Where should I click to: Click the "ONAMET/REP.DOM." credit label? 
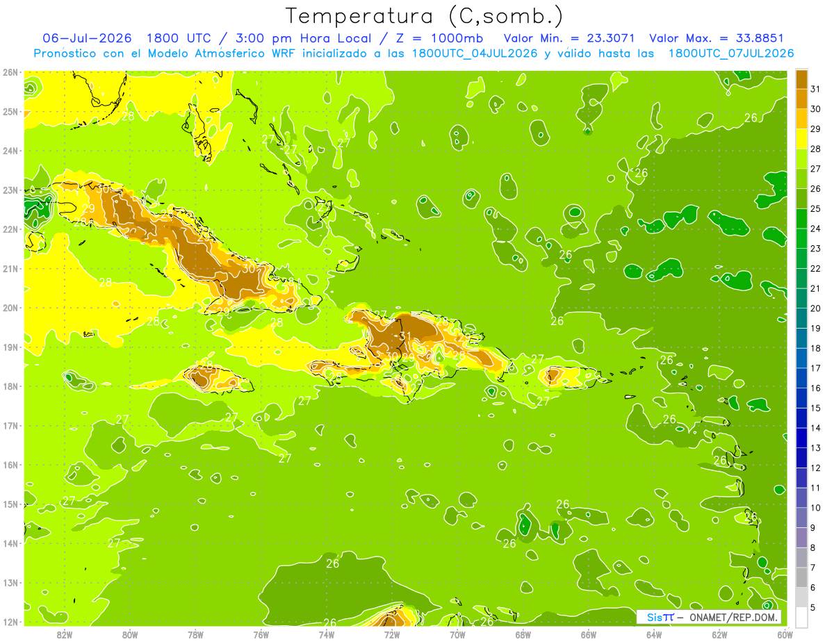[x=733, y=618]
